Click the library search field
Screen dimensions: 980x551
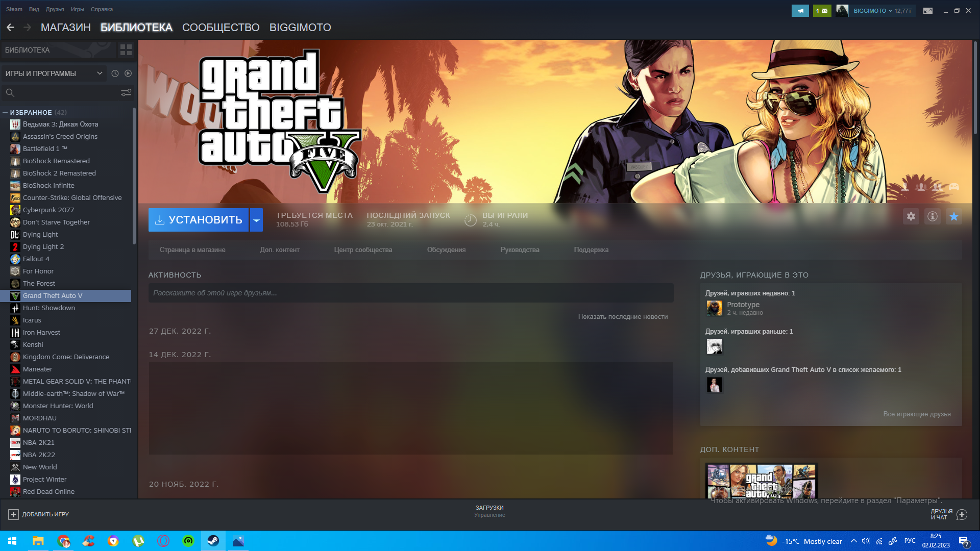66,93
